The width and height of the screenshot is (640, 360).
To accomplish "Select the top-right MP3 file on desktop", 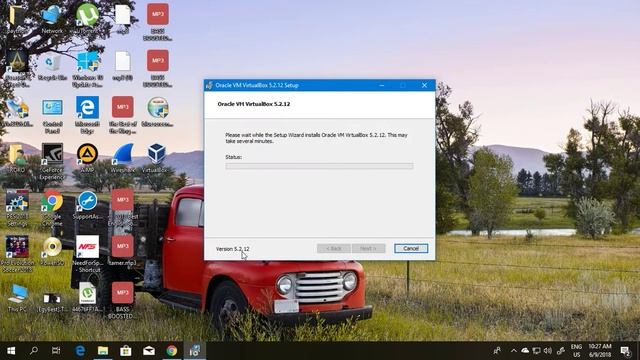I will click(x=158, y=22).
